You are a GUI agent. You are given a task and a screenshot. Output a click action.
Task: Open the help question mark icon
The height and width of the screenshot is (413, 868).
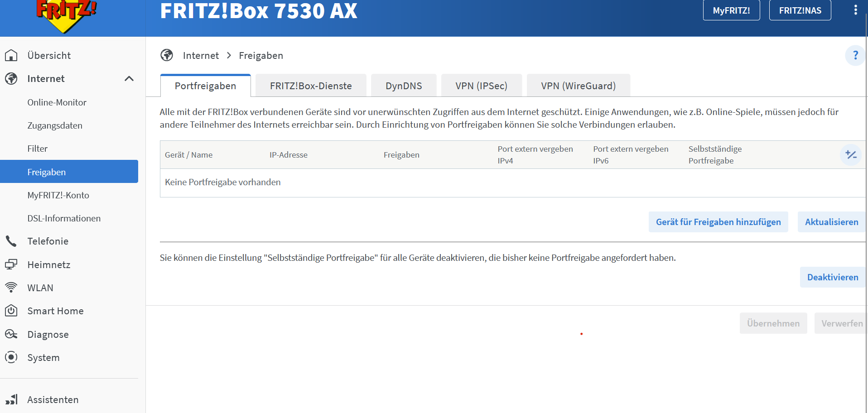pos(855,55)
